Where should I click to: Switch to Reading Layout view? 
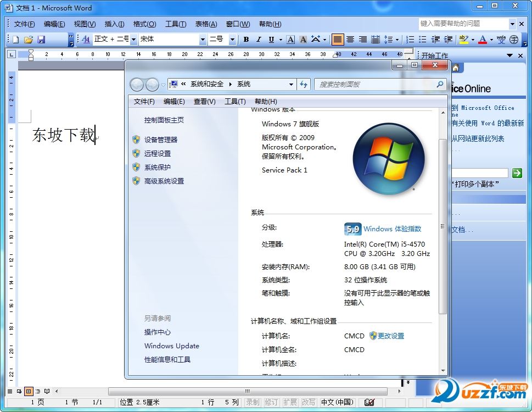point(47,391)
